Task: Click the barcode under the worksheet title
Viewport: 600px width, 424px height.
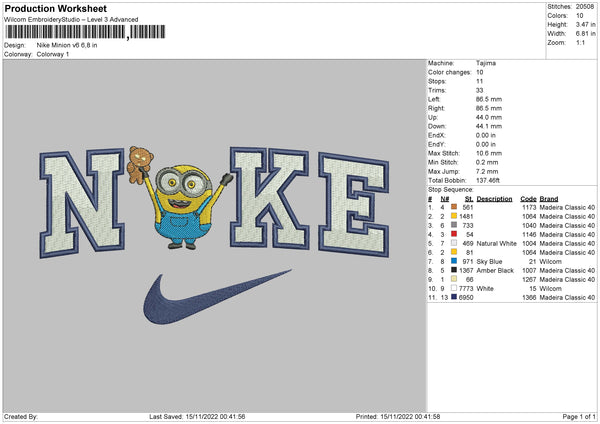Action: [65, 33]
